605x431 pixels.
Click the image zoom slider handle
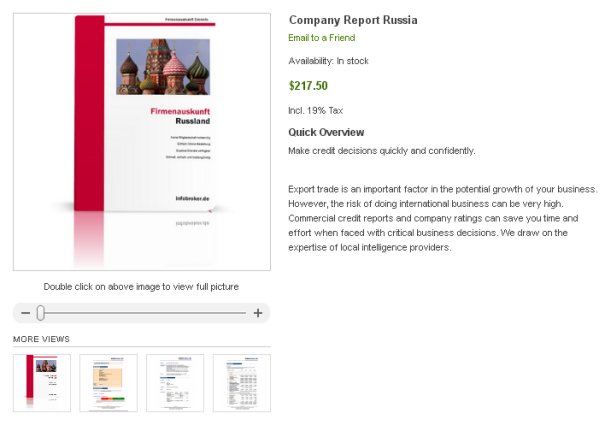click(41, 313)
